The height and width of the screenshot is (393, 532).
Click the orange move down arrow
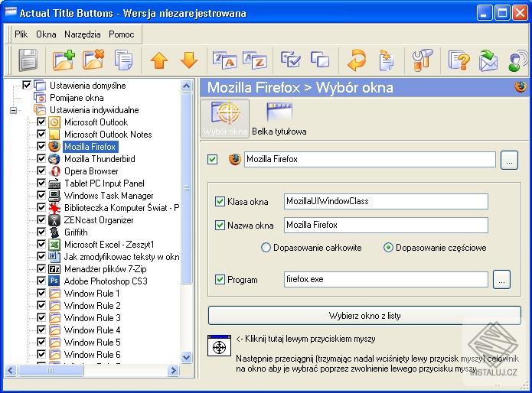188,60
